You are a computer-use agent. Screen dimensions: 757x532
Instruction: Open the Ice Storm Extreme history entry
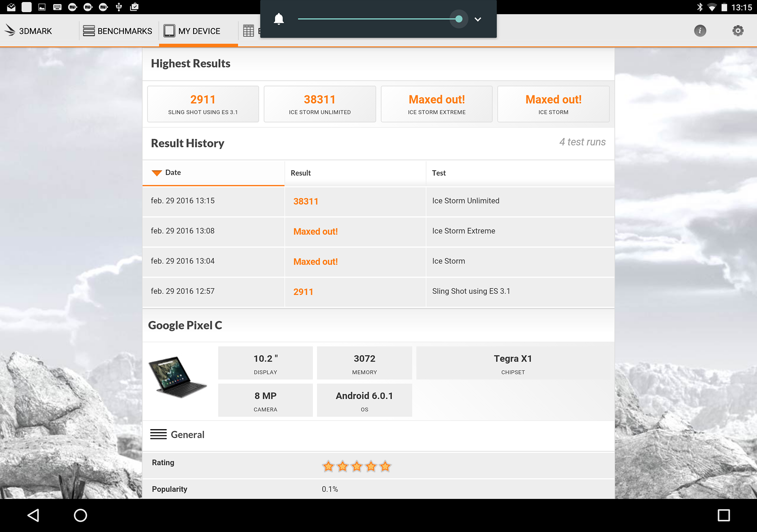coord(463,231)
